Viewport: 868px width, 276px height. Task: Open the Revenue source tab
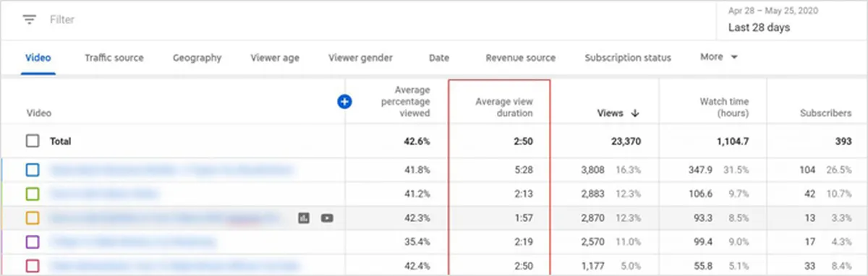[521, 58]
